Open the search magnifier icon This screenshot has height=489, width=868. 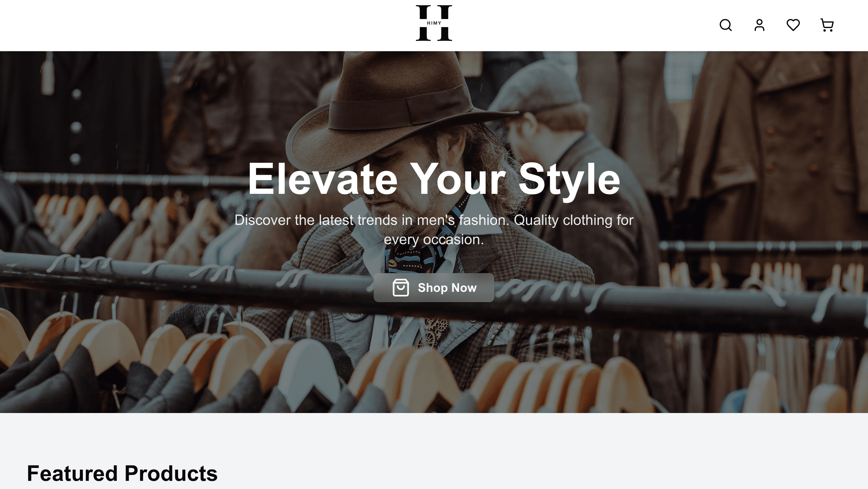[x=725, y=25]
